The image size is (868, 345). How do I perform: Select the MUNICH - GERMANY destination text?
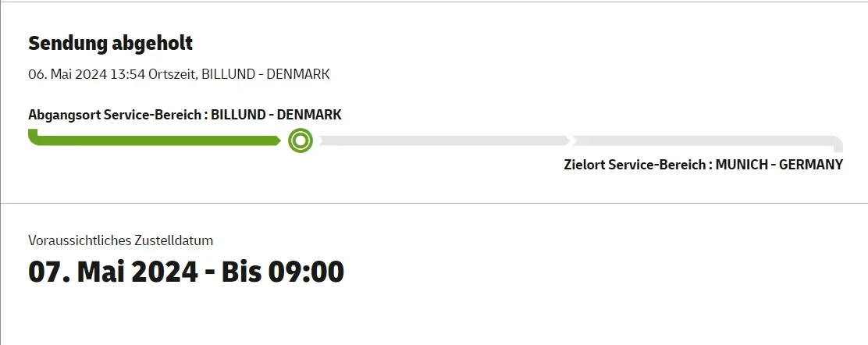click(779, 165)
